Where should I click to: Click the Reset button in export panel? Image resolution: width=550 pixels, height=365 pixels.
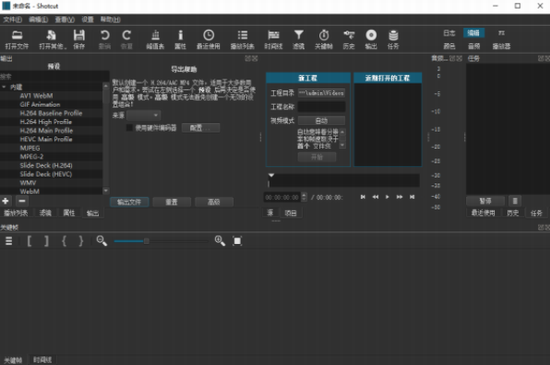tap(172, 202)
